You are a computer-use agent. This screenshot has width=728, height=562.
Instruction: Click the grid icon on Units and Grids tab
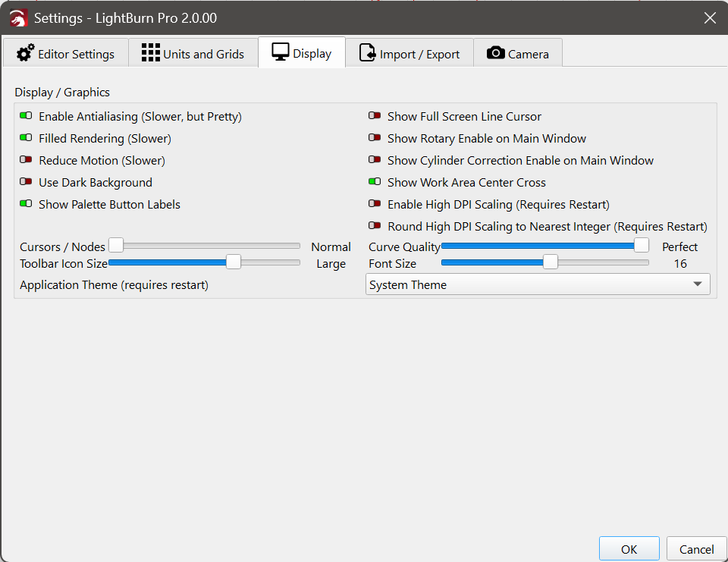click(x=150, y=53)
